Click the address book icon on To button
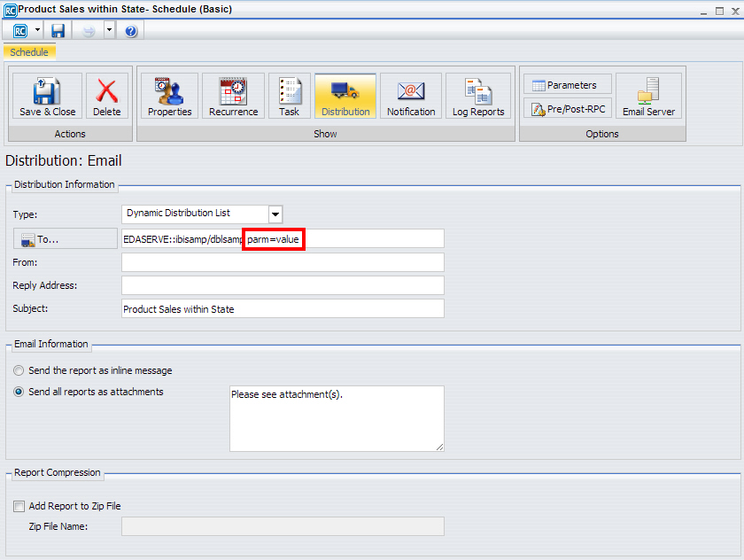Viewport: 744px width, 560px height. pos(28,240)
